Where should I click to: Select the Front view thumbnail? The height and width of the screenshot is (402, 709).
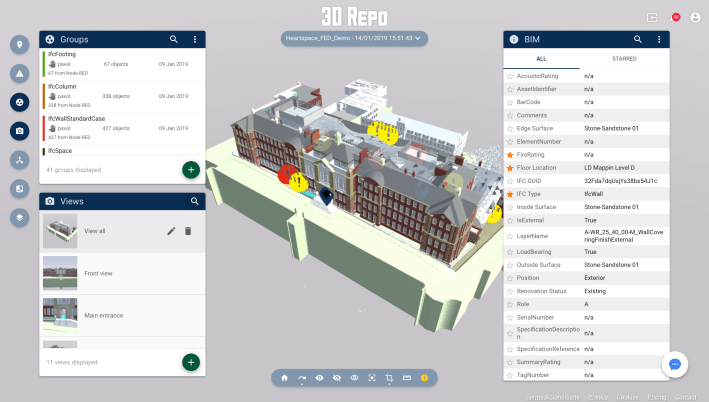click(61, 273)
